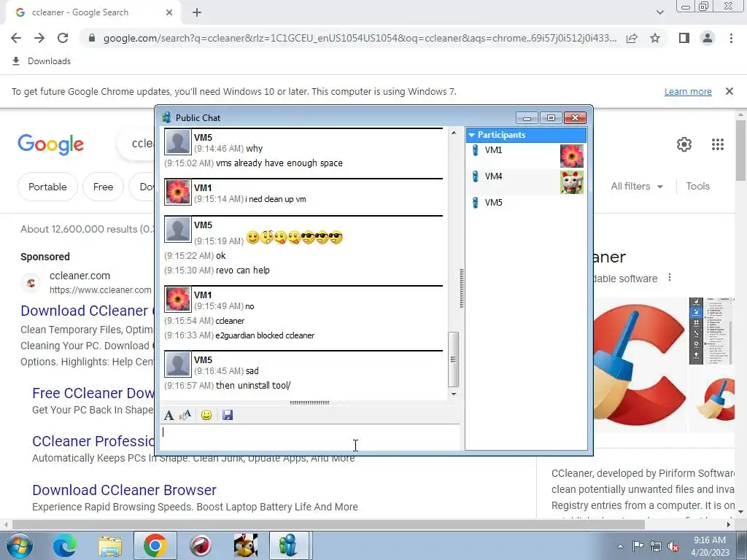This screenshot has height=560, width=747.
Task: Click the Chrome address bar URL
Action: [360, 38]
